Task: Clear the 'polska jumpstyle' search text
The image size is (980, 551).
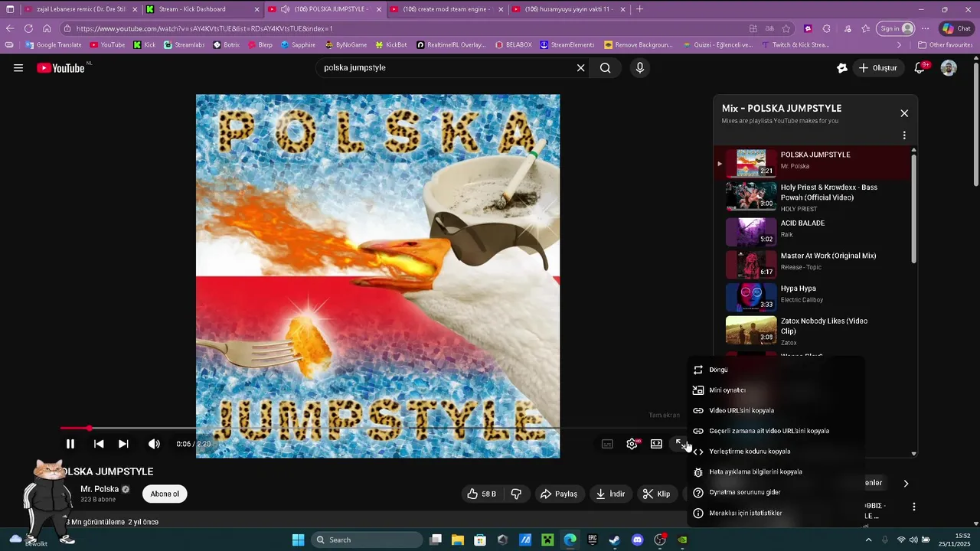Action: [x=580, y=68]
